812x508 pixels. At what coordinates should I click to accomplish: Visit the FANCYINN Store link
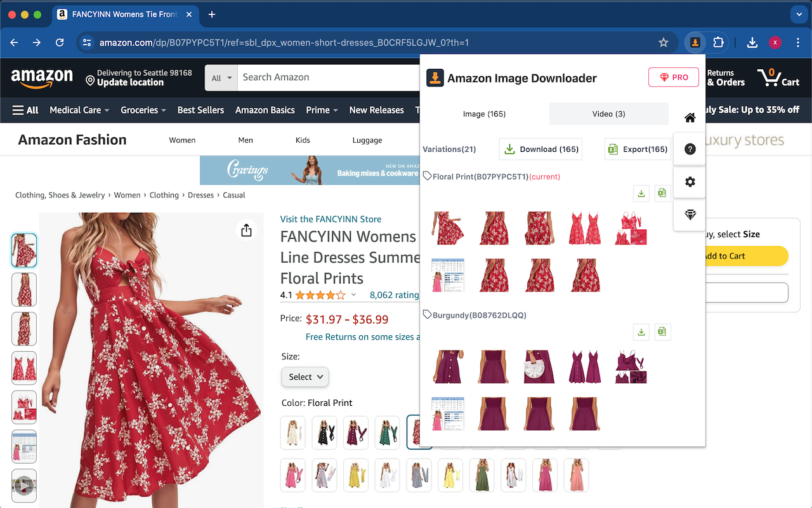(331, 219)
